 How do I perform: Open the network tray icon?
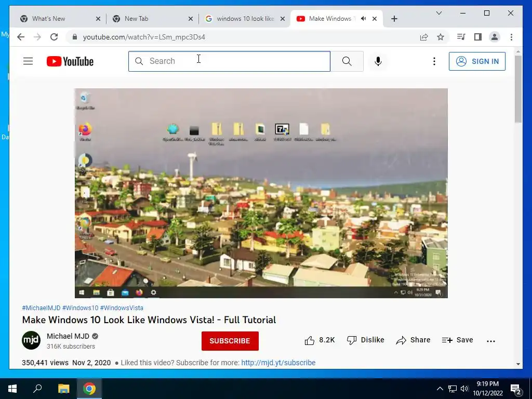[453, 389]
